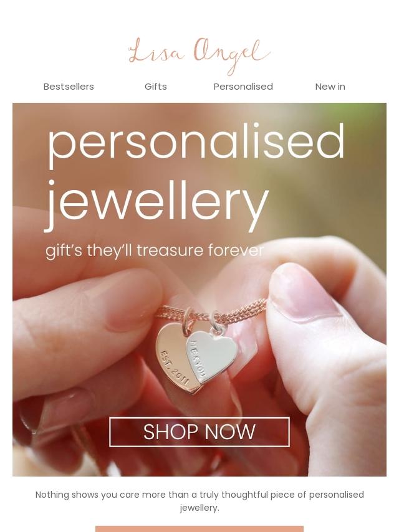The image size is (399, 532).
Task: Click the 'Nothing shows you care' paragraph
Action: tap(199, 501)
